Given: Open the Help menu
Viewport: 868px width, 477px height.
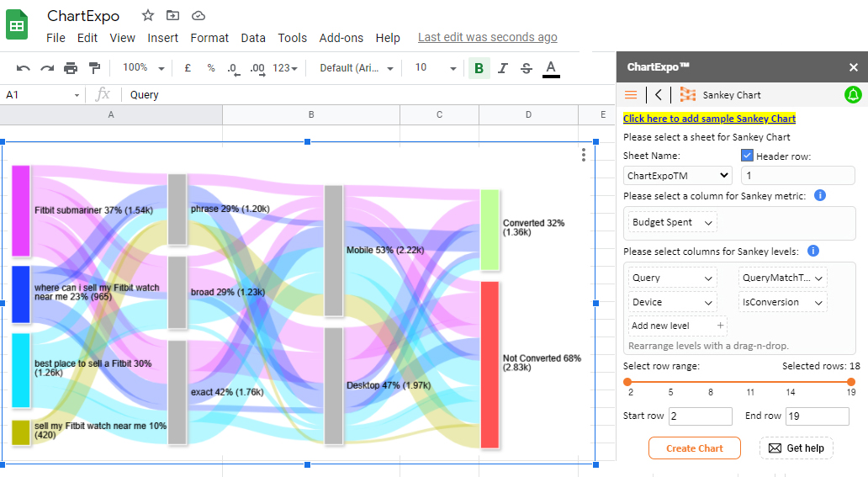Looking at the screenshot, I should pos(388,38).
